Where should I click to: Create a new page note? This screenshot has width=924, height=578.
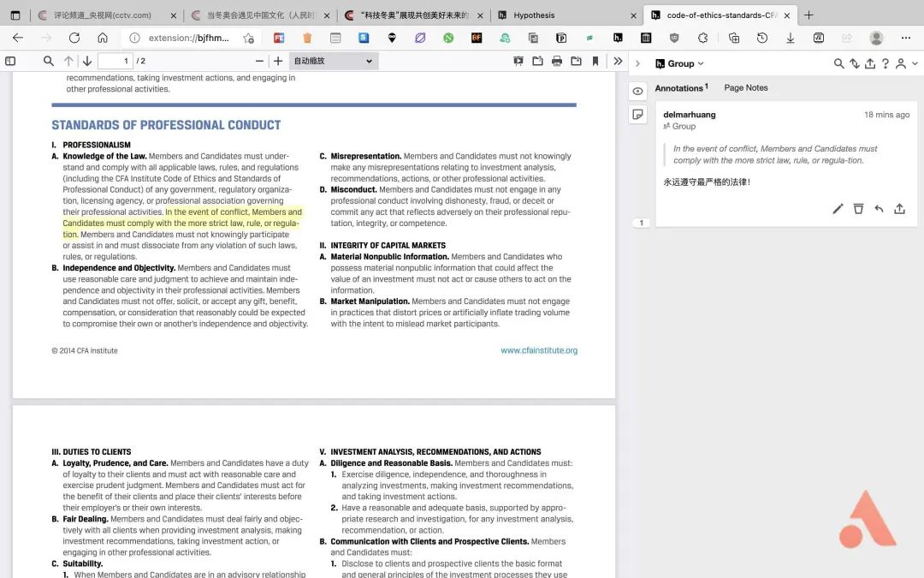pos(637,115)
